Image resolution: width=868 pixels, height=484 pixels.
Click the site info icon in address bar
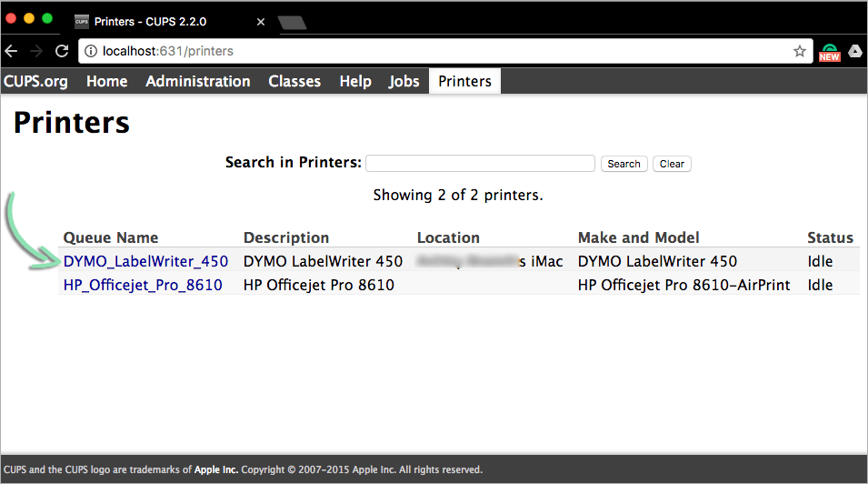(x=92, y=52)
